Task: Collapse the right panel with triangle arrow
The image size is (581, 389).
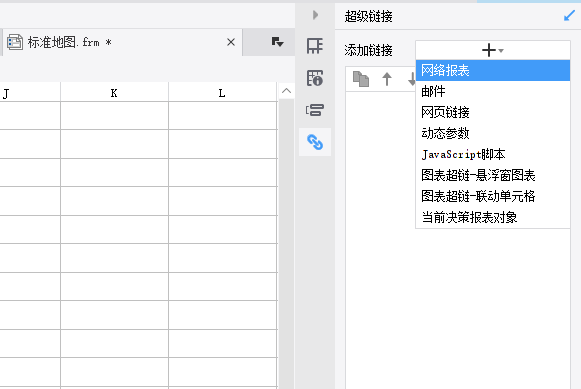Action: point(315,15)
